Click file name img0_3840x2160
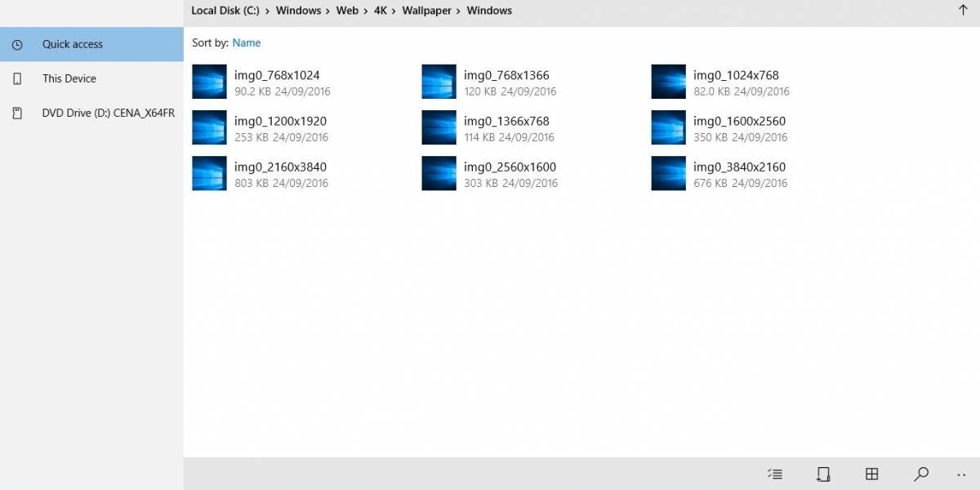Screen dimensions: 980x490 739,167
